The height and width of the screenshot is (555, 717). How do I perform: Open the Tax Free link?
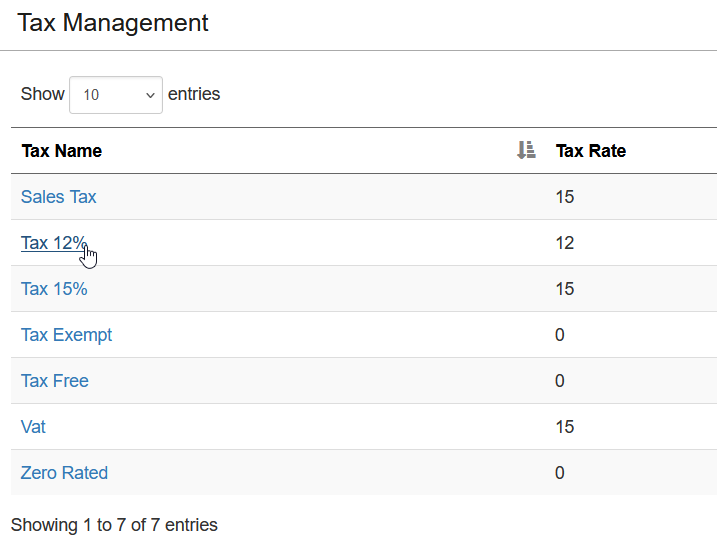point(54,381)
